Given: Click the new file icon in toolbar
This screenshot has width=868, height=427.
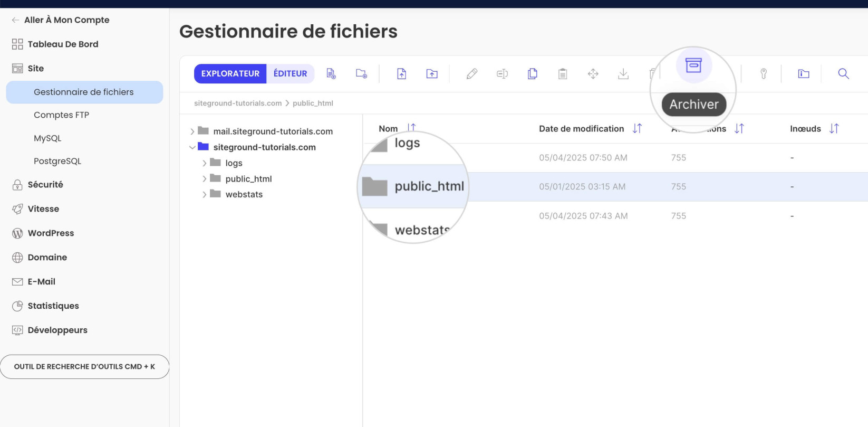Looking at the screenshot, I should pos(331,74).
